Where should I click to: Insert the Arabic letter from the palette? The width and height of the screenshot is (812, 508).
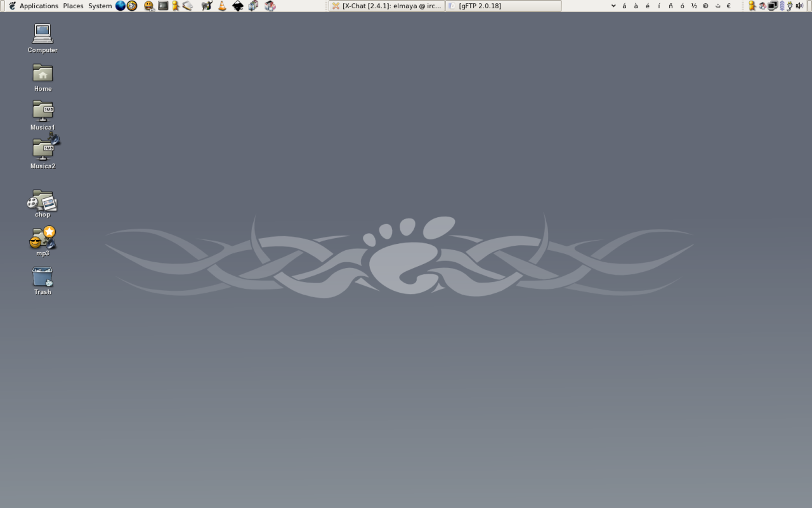pyautogui.click(x=717, y=6)
